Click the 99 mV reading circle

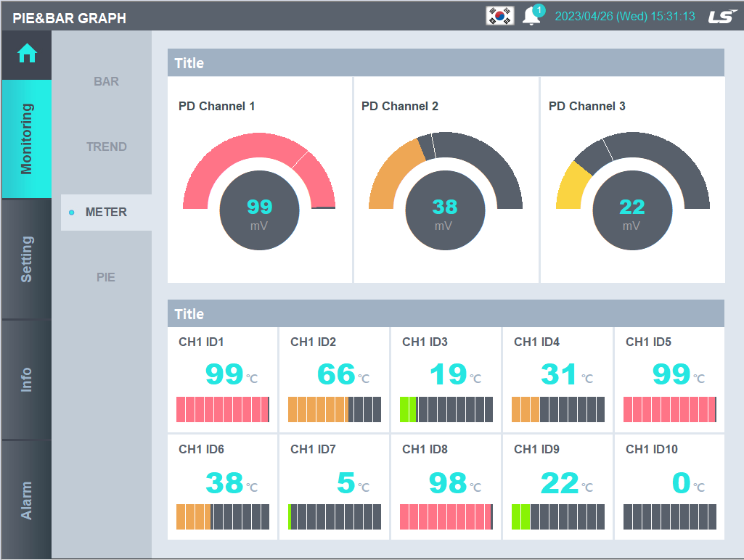(259, 210)
